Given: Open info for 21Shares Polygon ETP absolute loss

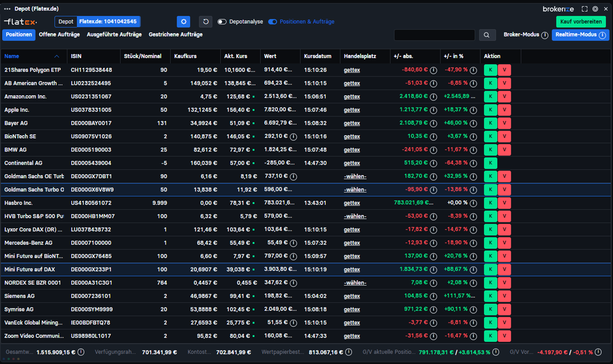Looking at the screenshot, I should pos(433,70).
